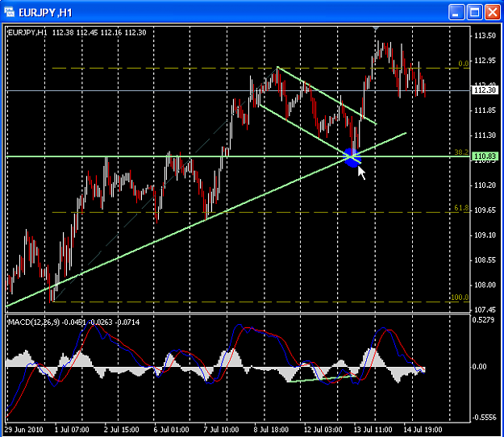Click the 1 Jul 07:00 time label
The image size is (504, 437).
tap(72, 430)
